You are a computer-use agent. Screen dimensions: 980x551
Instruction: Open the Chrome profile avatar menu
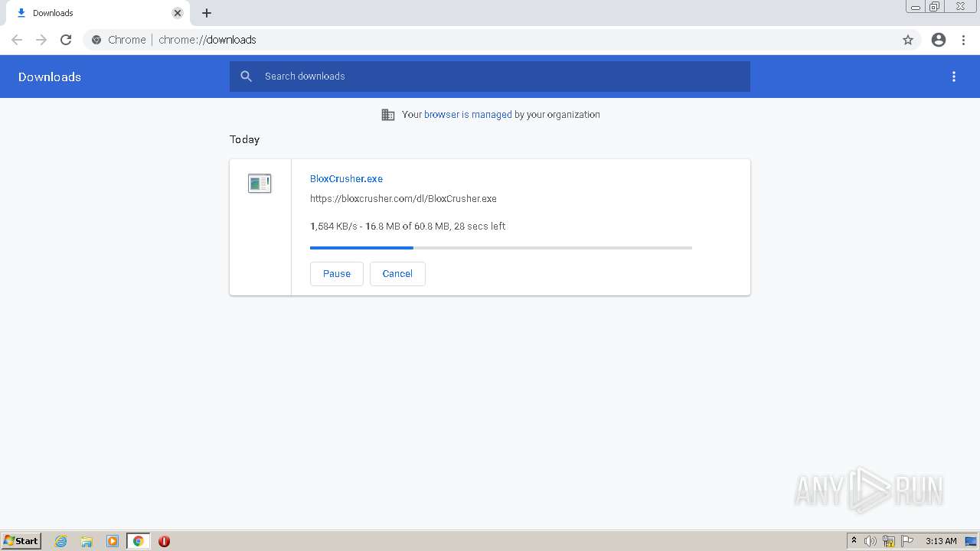pyautogui.click(x=939, y=40)
